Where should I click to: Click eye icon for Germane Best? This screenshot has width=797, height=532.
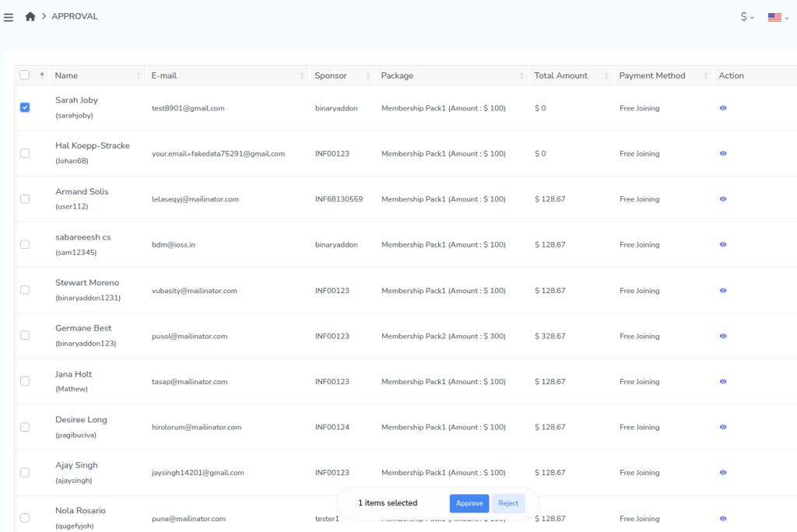[x=723, y=336]
